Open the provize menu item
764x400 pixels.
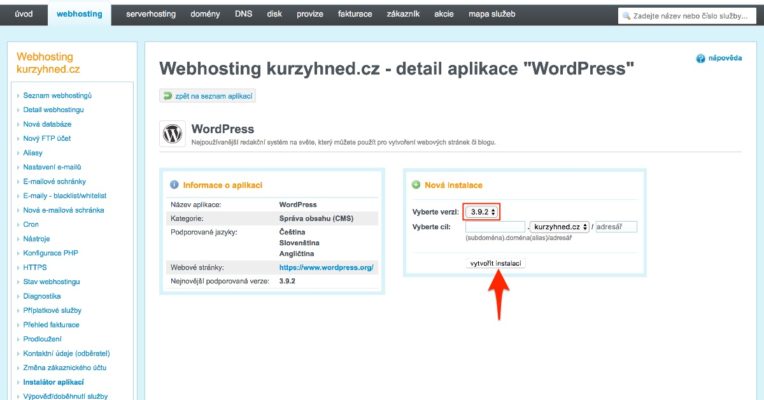point(310,14)
